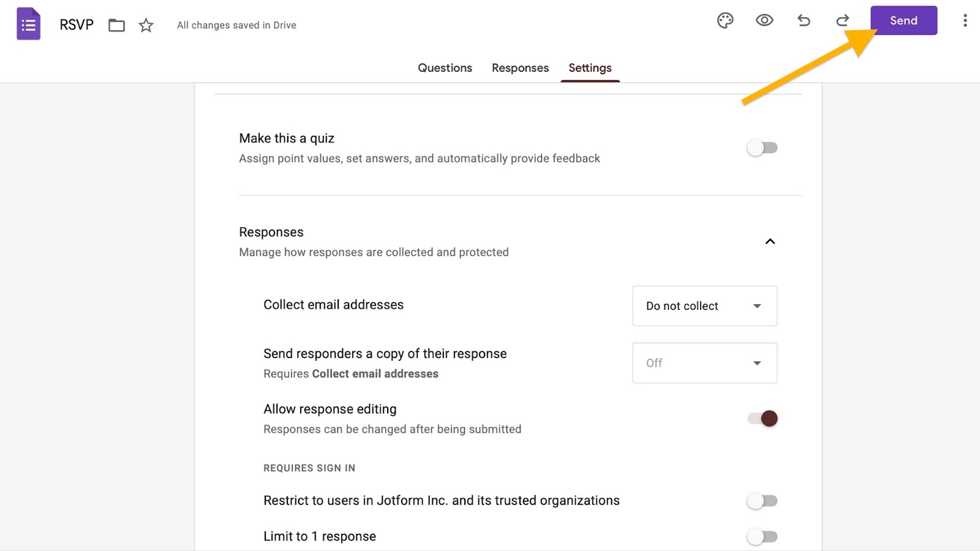980x551 pixels.
Task: Click the redo arrow
Action: [x=843, y=21]
